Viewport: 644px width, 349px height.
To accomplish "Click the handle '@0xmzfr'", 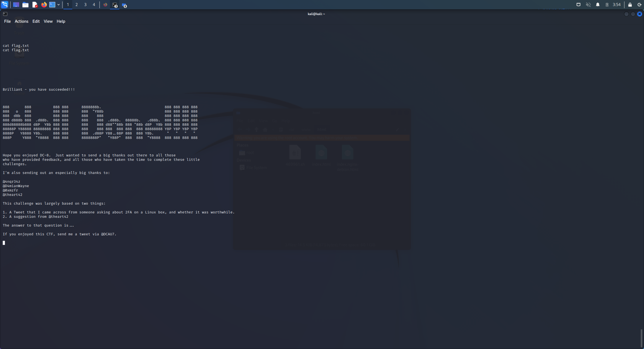I will pyautogui.click(x=10, y=190).
